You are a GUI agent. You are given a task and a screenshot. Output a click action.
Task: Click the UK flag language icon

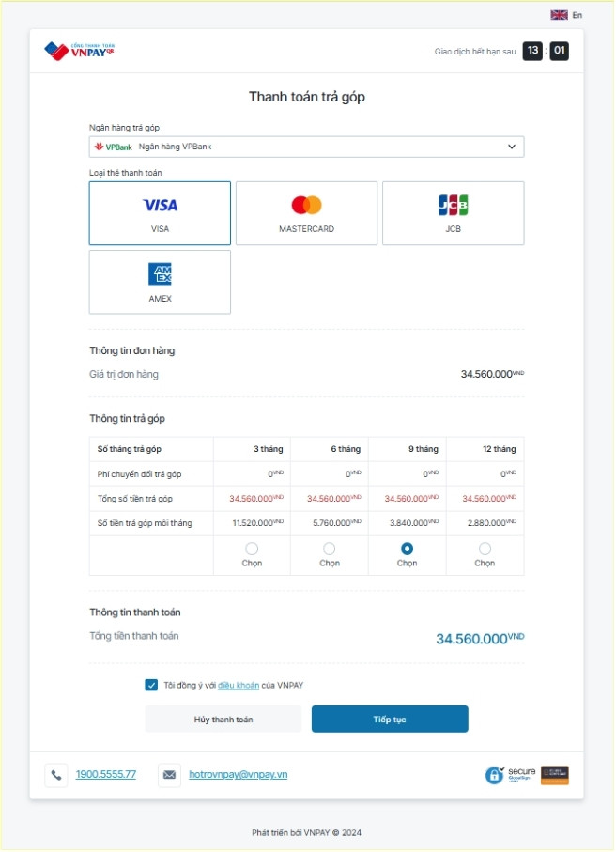click(559, 15)
